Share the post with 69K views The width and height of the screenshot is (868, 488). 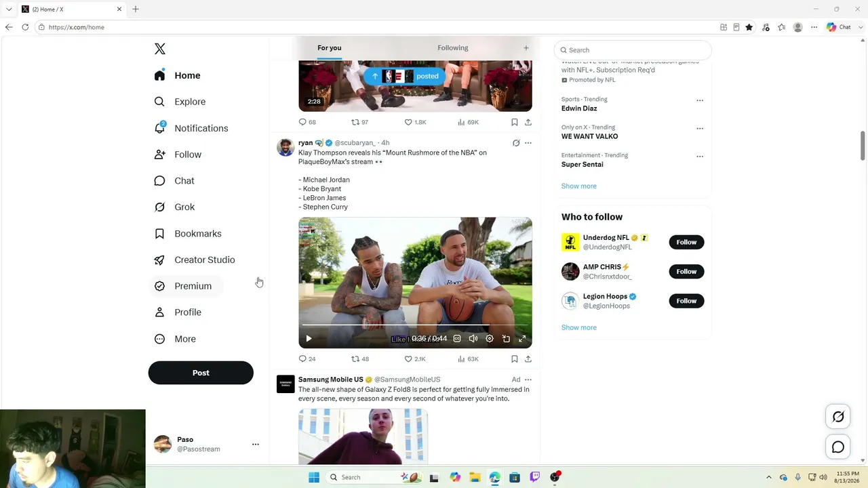click(528, 122)
